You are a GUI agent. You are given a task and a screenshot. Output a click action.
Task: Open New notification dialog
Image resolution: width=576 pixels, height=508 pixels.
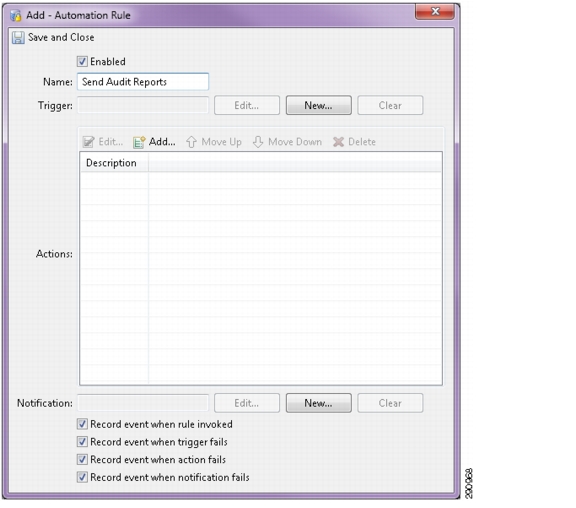pyautogui.click(x=318, y=403)
